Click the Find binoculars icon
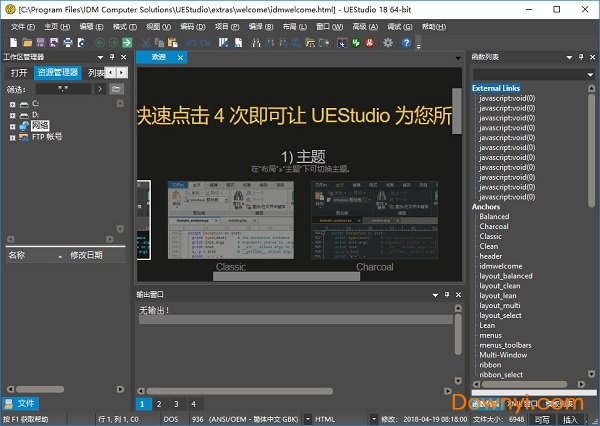 (x=256, y=42)
